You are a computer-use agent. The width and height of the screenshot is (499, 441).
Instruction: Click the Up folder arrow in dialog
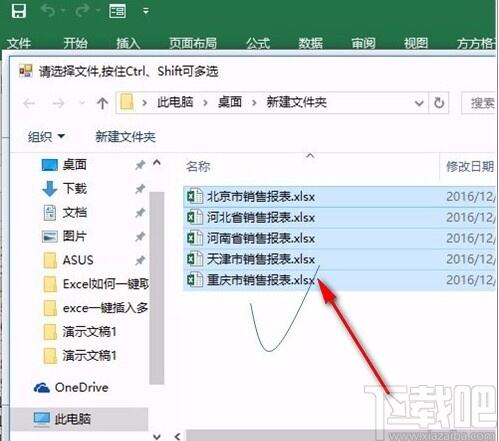(x=102, y=103)
